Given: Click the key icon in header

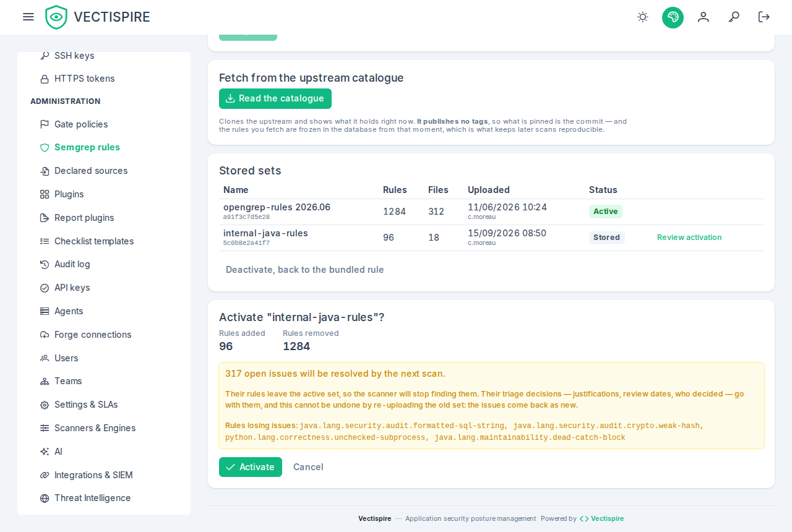Looking at the screenshot, I should [x=734, y=17].
